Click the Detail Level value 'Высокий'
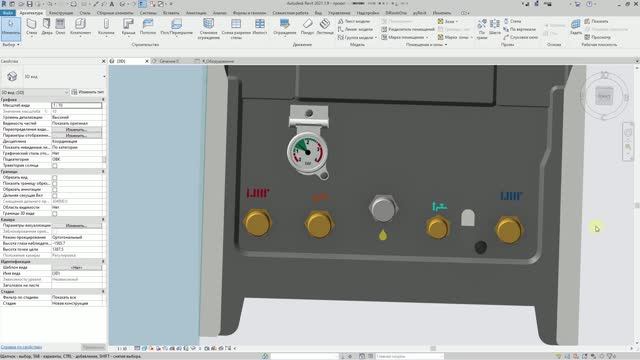 pyautogui.click(x=76, y=117)
